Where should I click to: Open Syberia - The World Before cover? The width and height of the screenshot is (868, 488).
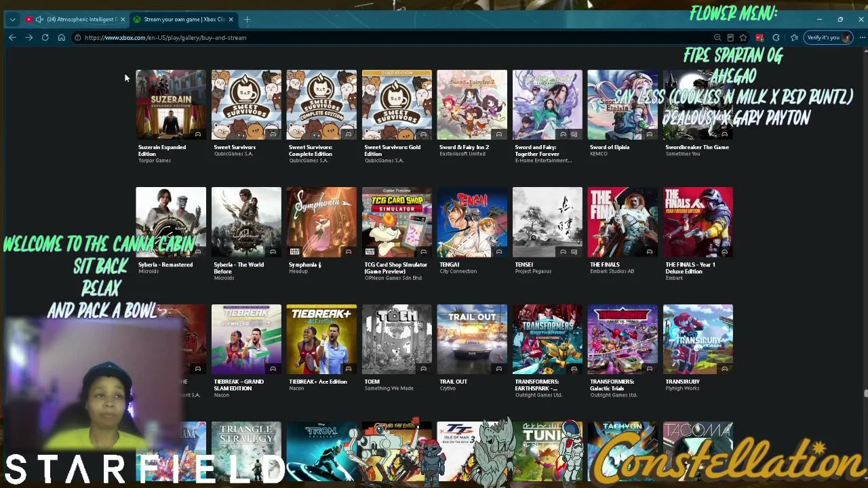pos(246,222)
